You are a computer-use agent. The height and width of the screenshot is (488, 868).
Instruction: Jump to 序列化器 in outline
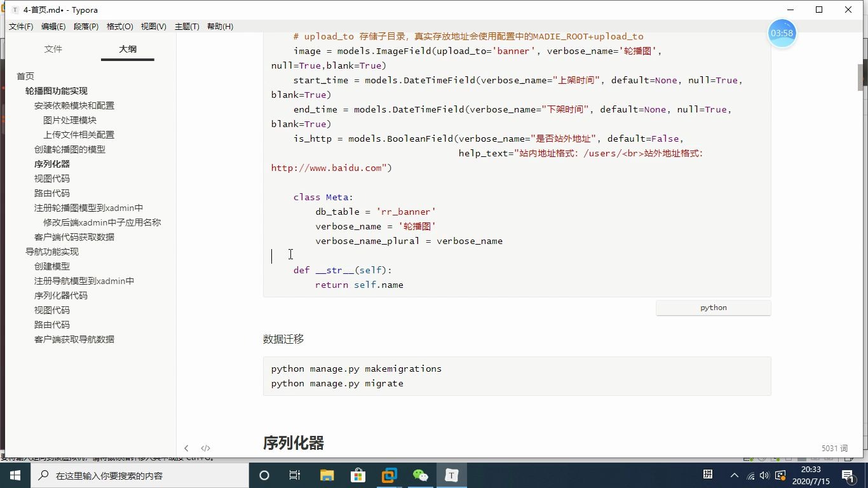pyautogui.click(x=52, y=164)
